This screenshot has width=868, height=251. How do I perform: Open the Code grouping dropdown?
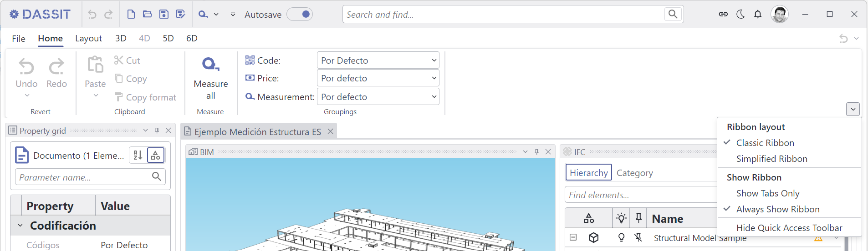click(378, 60)
